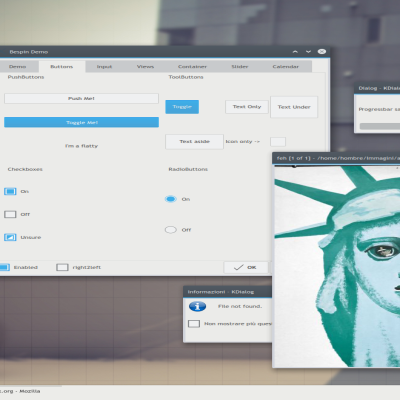Click the 'Icon only ->' label

click(243, 142)
